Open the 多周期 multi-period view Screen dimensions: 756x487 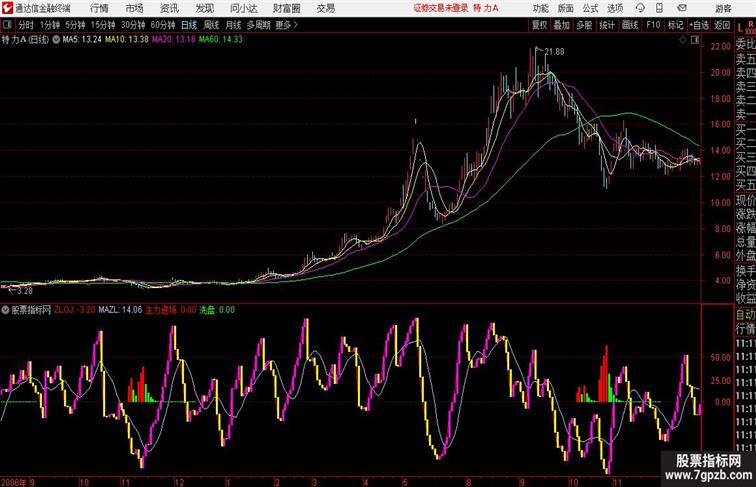tap(258, 25)
